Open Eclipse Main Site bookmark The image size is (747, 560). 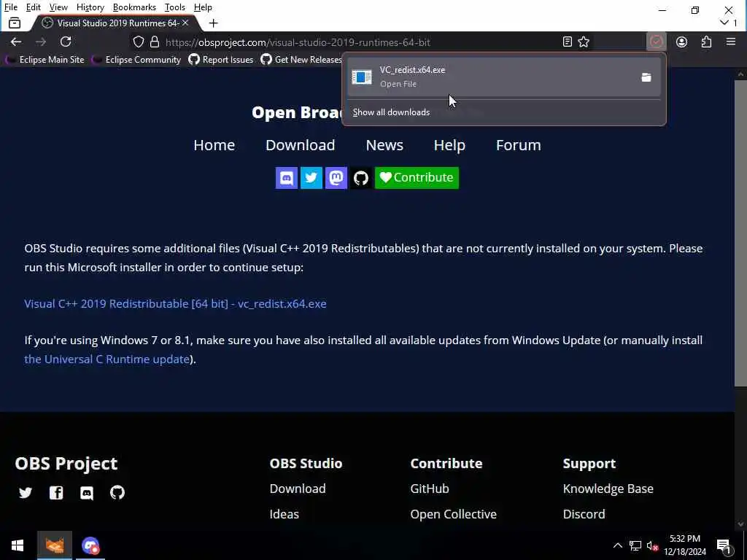pos(45,60)
